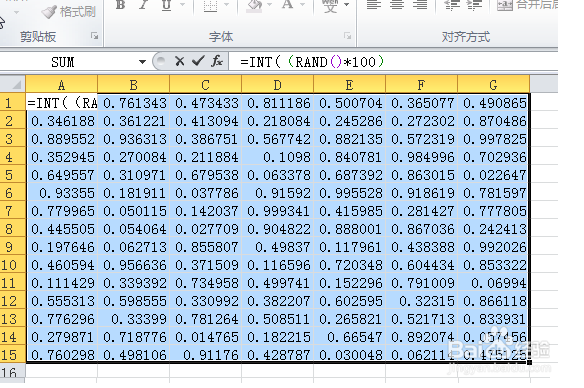This screenshot has width=584, height=388.
Task: Click the selection fill handle at bottom-right corner
Action: 530,362
